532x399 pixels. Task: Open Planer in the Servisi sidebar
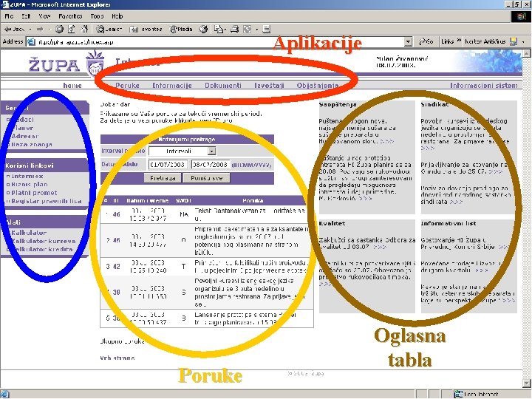point(22,128)
